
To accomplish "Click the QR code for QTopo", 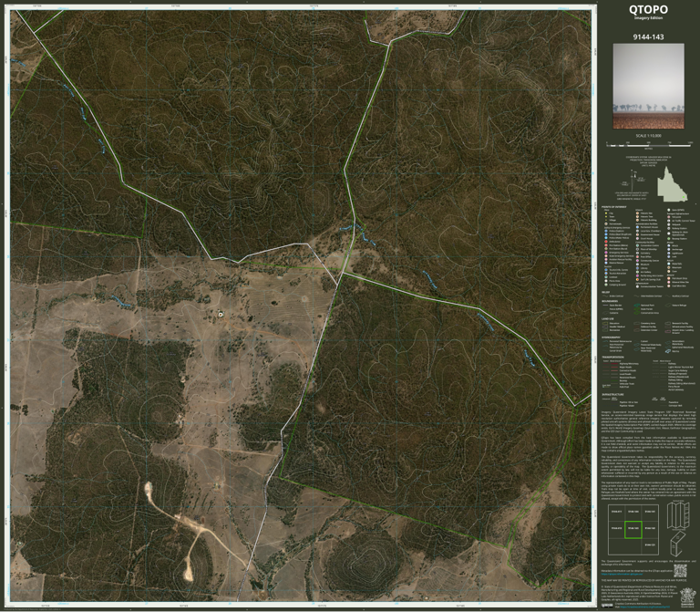I will pos(680,571).
